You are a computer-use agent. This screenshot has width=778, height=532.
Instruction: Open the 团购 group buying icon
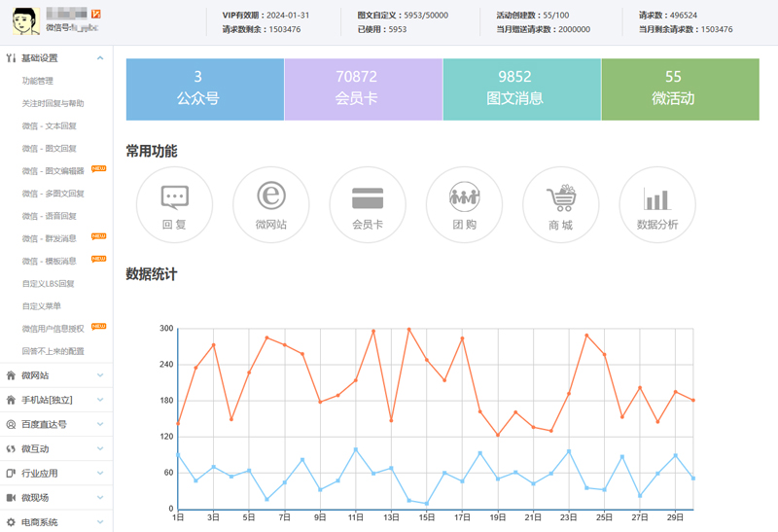(x=465, y=205)
